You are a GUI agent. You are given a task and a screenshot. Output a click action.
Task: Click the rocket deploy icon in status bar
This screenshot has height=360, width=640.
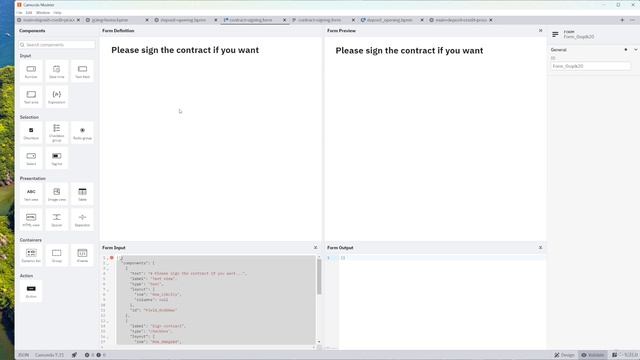pos(74,355)
